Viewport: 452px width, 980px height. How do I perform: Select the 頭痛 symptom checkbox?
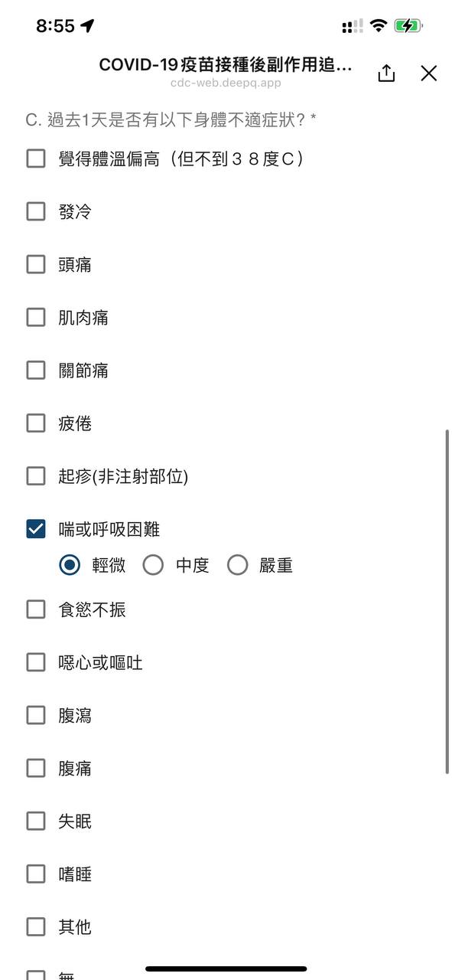point(36,264)
